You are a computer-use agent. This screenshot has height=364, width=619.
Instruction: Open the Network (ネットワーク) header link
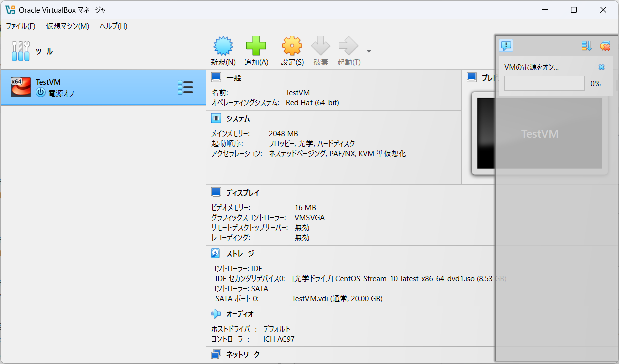[x=243, y=354]
